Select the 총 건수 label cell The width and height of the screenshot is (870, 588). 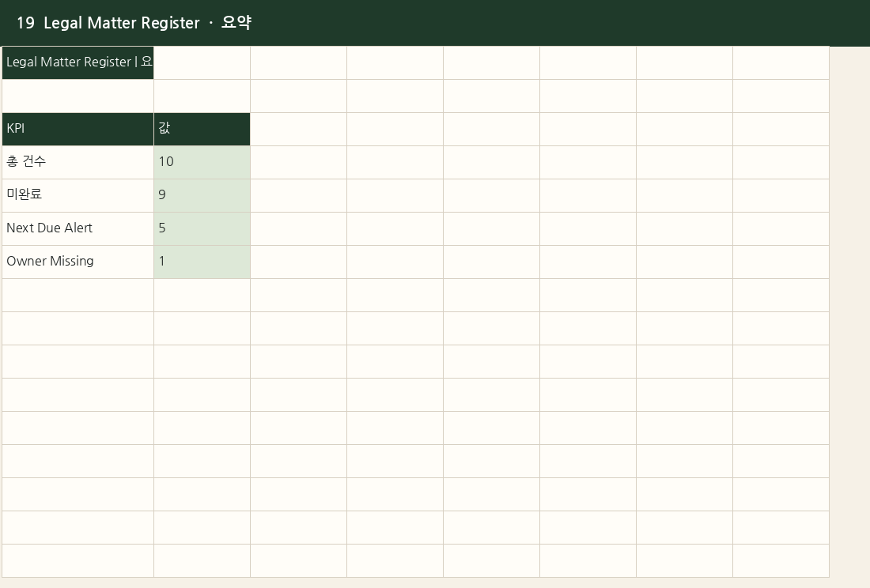point(78,162)
